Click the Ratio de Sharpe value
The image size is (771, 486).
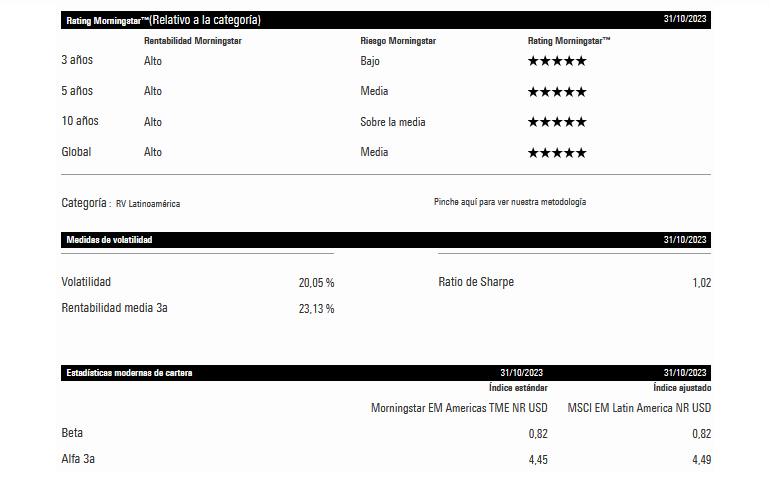pyautogui.click(x=701, y=283)
